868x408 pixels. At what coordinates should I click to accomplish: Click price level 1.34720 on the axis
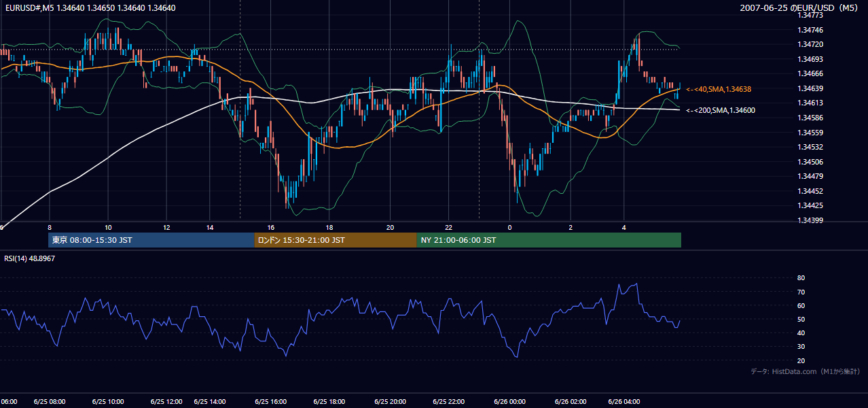[x=811, y=44]
